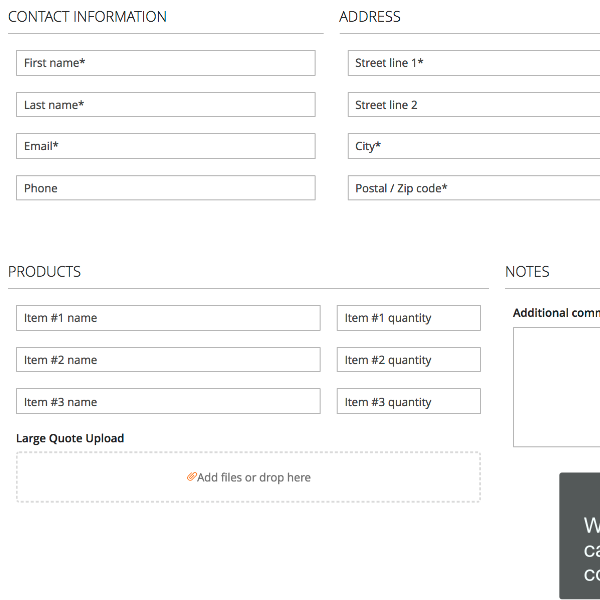Select the Phone input field

pyautogui.click(x=166, y=188)
